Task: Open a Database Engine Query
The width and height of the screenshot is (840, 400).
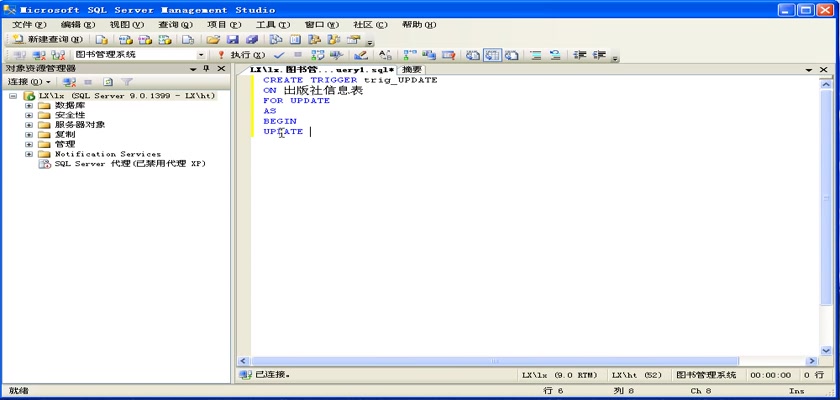Action: coord(102,40)
